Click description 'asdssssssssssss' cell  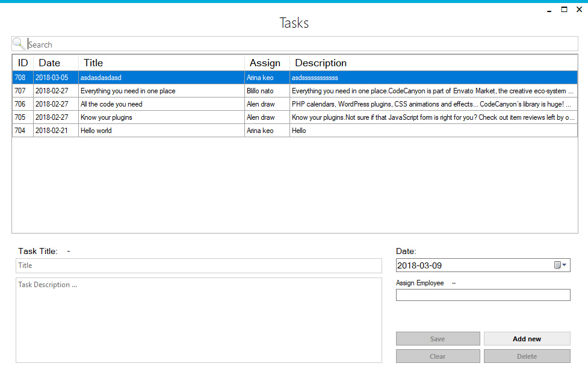pyautogui.click(x=433, y=78)
